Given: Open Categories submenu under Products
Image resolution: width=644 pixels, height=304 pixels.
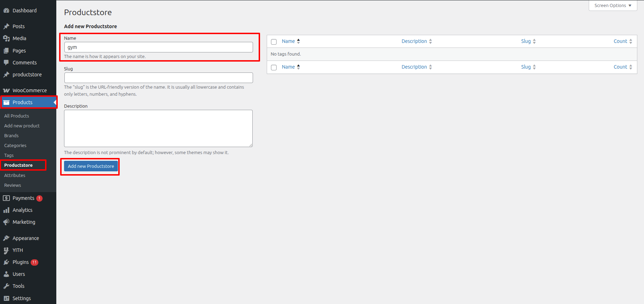Looking at the screenshot, I should coord(15,145).
